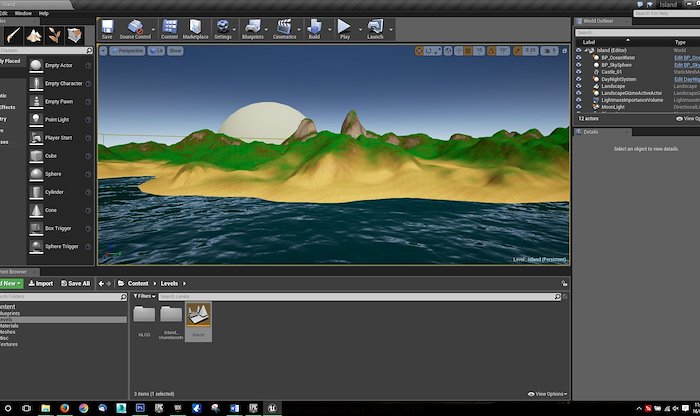Image resolution: width=700 pixels, height=416 pixels.
Task: Open the Blueprints toolbar menu
Action: tap(252, 29)
